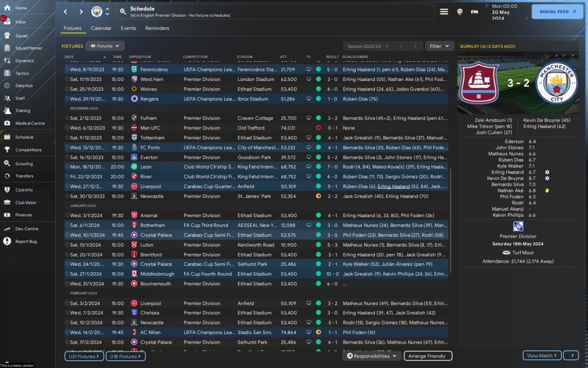Viewport: 588px width, 368px height.
Task: Switch to the Calendar tab
Action: [101, 28]
